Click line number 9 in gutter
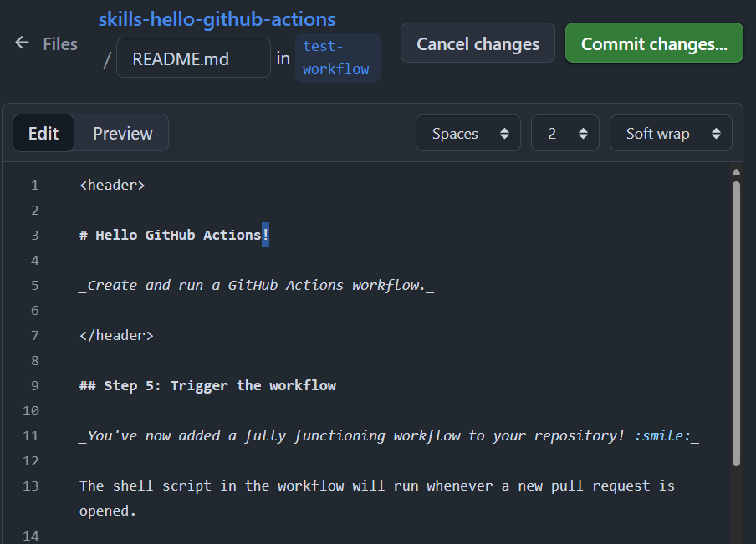The height and width of the screenshot is (544, 756). (34, 386)
